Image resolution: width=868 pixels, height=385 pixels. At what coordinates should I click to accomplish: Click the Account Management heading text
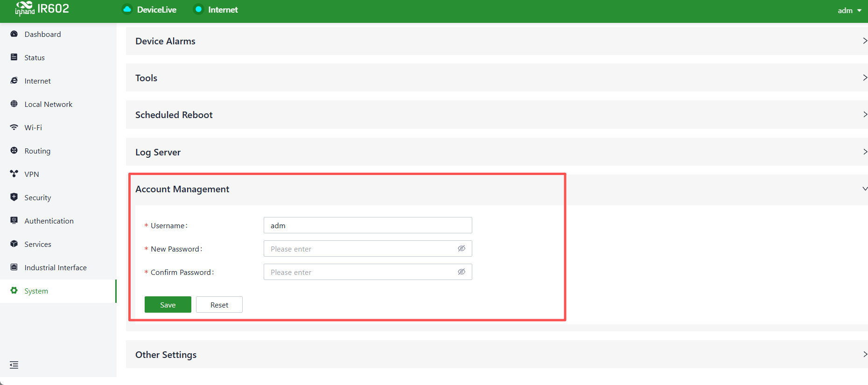click(x=182, y=189)
